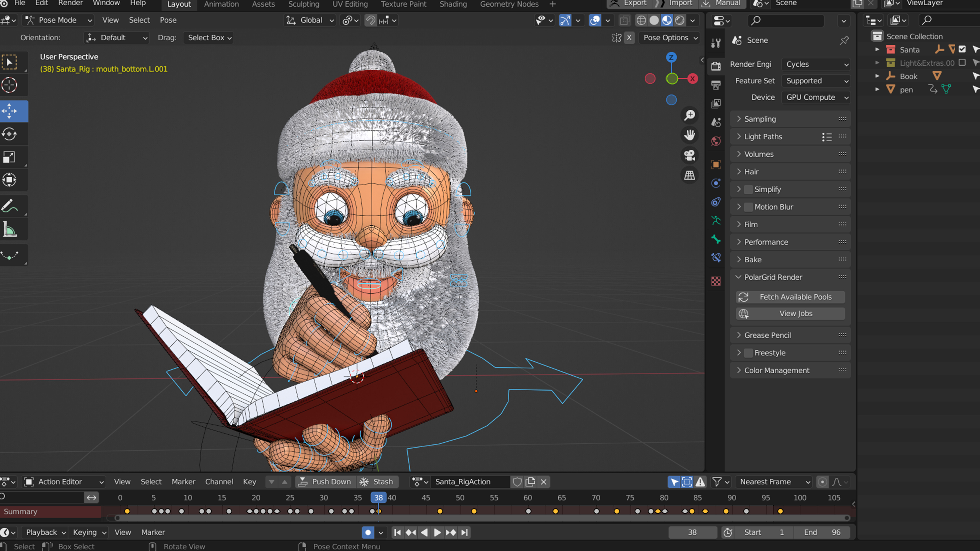The height and width of the screenshot is (551, 980).
Task: Activate the Scale tool
Action: 9,157
